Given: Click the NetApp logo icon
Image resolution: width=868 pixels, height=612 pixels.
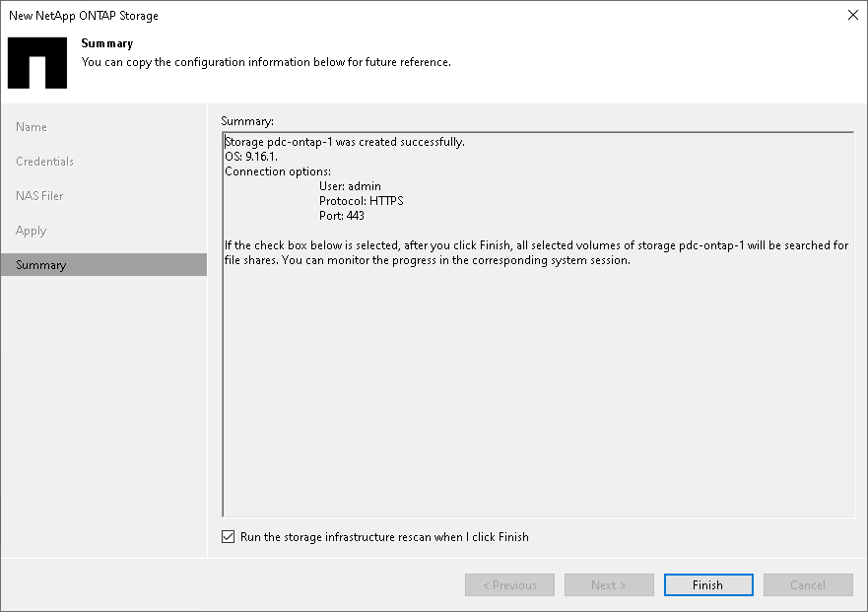Looking at the screenshot, I should click(x=37, y=63).
